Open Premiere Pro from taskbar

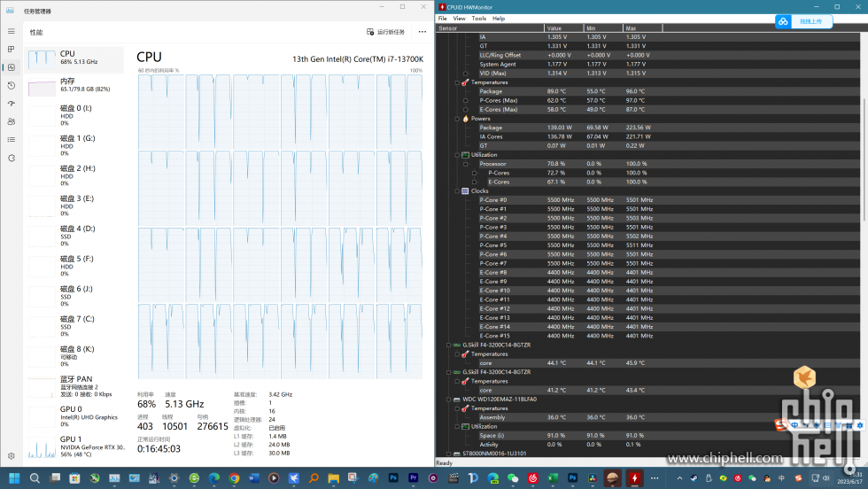click(413, 477)
